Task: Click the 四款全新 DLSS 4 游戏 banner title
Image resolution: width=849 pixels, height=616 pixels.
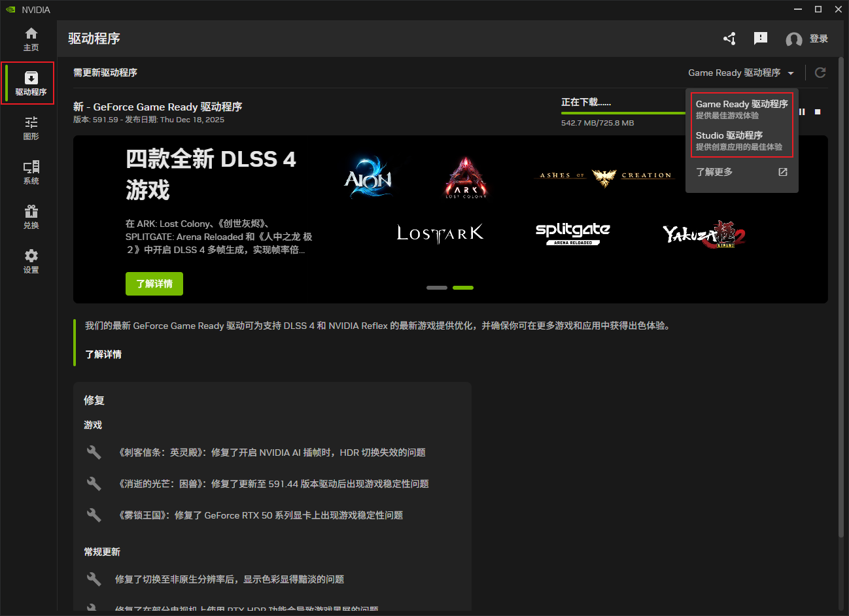Action: coord(211,175)
